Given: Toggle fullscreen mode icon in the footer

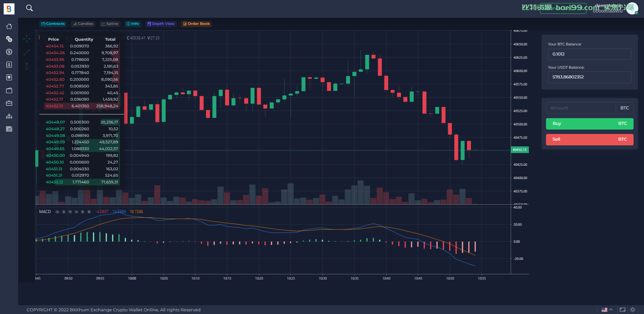Looking at the screenshot, I should click(622, 310).
